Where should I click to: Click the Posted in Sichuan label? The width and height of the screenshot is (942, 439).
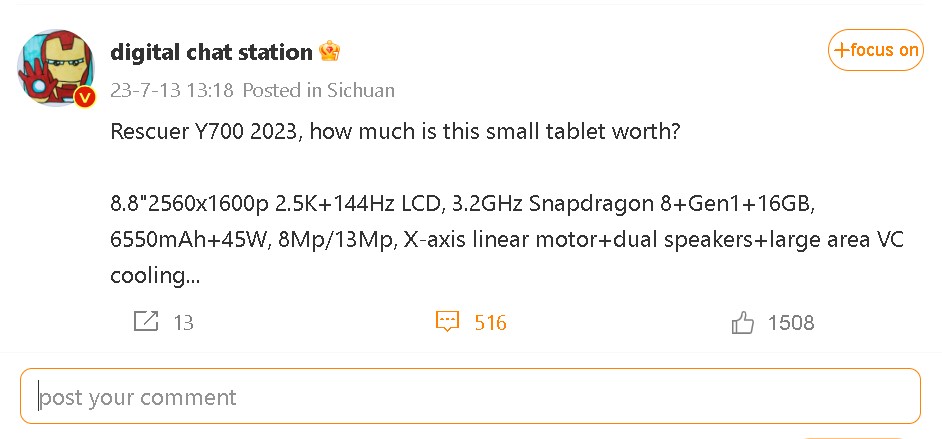318,90
